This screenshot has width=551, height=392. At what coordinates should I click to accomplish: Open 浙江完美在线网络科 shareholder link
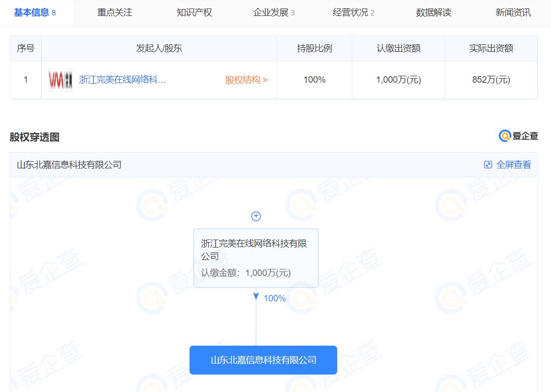point(123,80)
